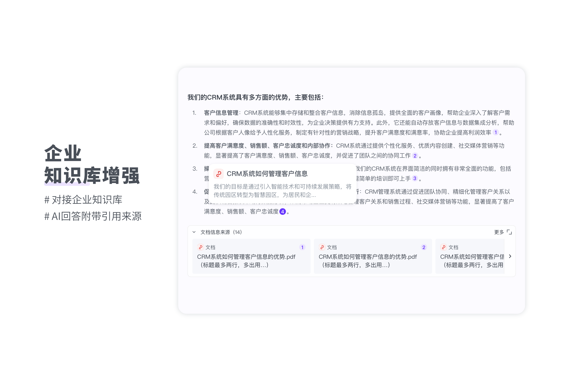Click the PDF icon on source card 2

[x=322, y=247]
